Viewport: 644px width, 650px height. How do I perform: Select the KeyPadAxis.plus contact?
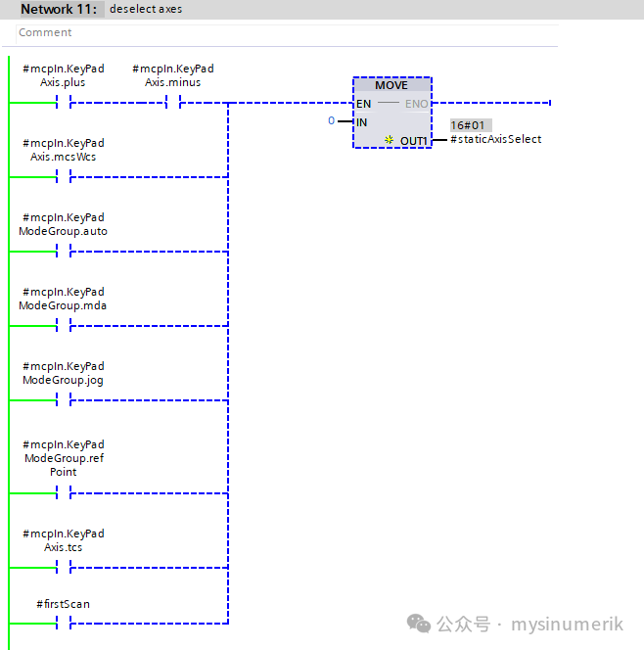[64, 102]
